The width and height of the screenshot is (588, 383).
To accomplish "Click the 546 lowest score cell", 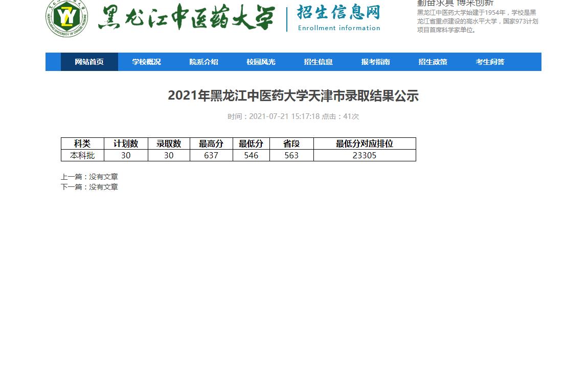I will (x=251, y=155).
